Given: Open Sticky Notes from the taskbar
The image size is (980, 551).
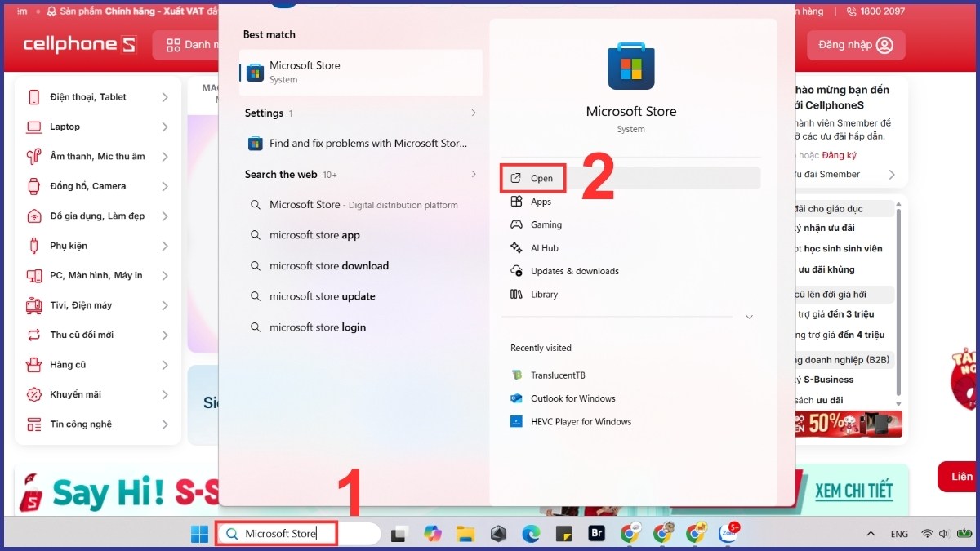Looking at the screenshot, I should 563,534.
